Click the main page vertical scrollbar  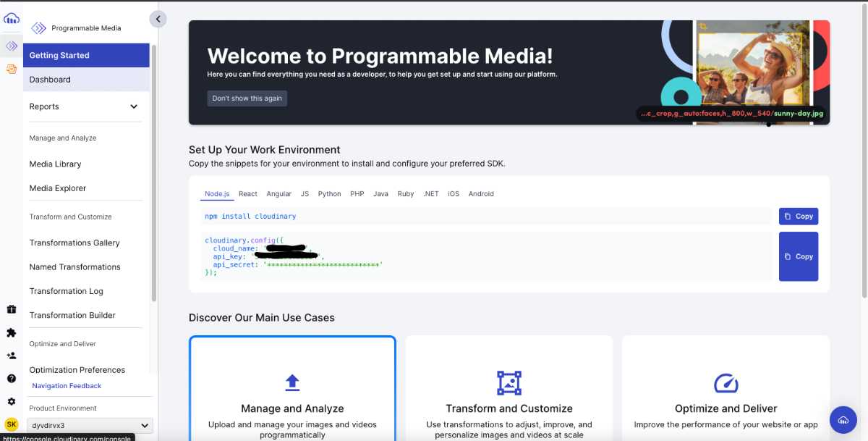click(864, 151)
